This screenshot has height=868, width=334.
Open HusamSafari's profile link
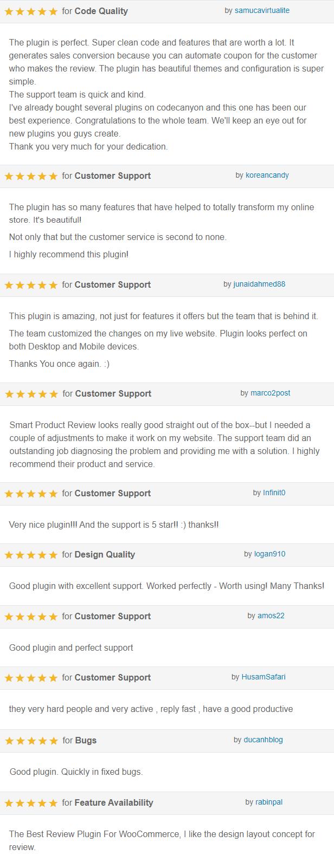[264, 677]
